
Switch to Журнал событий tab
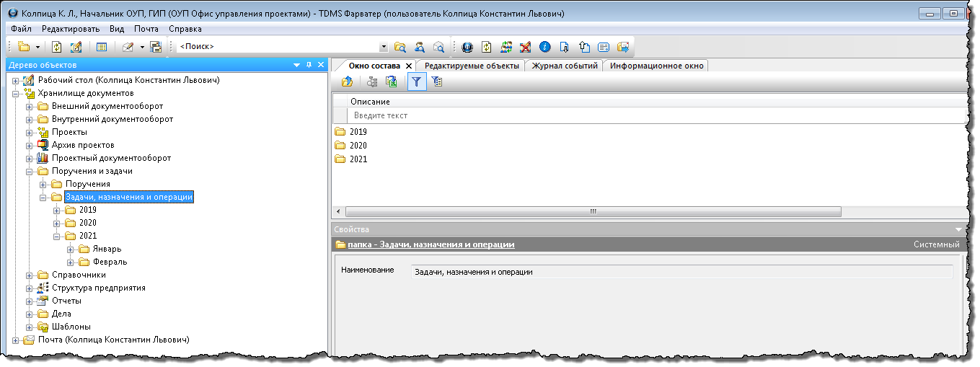(565, 66)
